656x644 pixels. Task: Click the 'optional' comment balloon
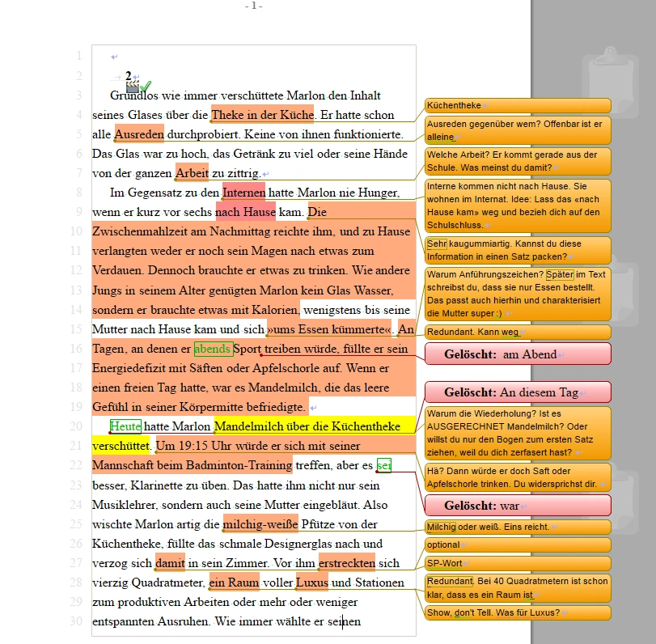pos(518,545)
